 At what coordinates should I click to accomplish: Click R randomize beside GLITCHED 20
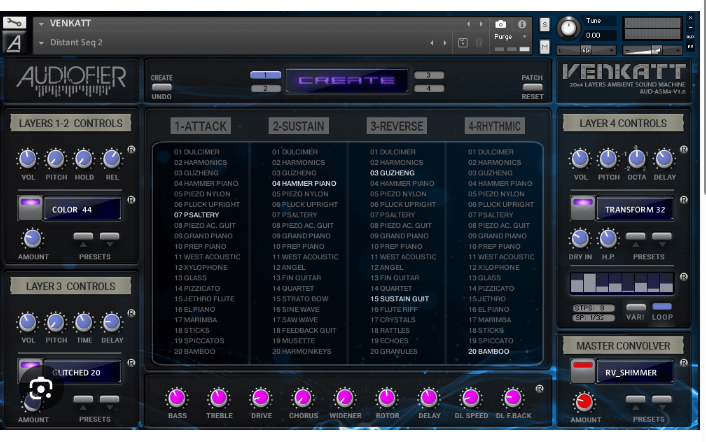coord(131,362)
